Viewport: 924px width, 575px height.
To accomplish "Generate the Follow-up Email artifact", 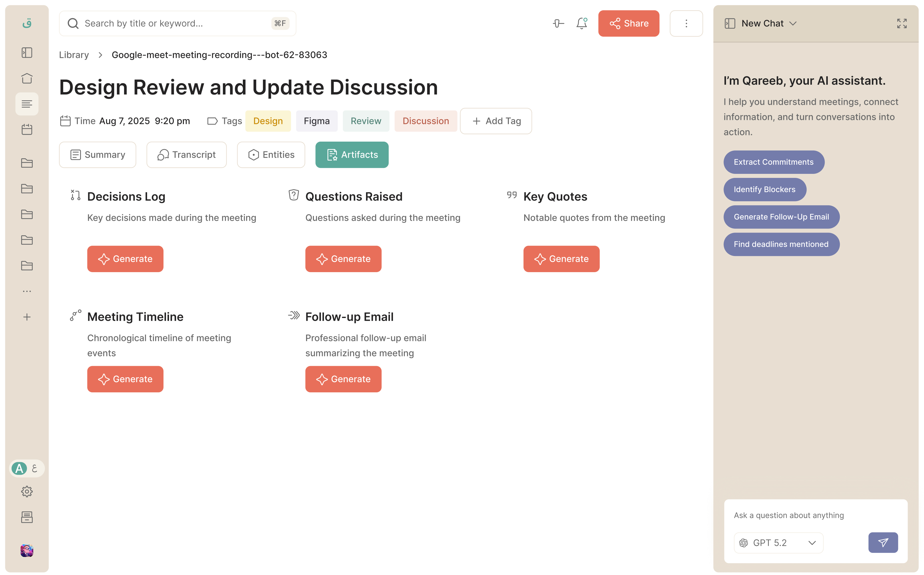I will pyautogui.click(x=343, y=379).
